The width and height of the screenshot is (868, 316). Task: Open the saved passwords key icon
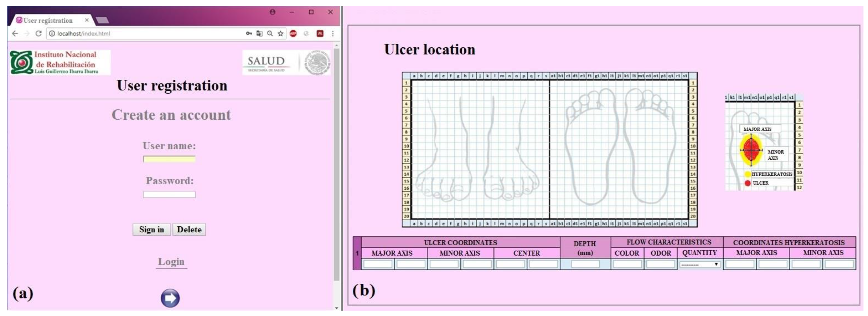point(249,33)
